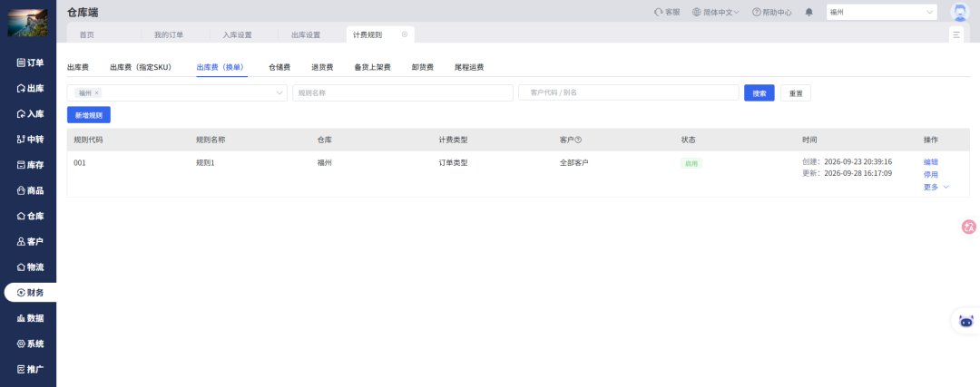Open the tab list menu icon
Viewport: 980px width, 387px height.
tap(956, 35)
